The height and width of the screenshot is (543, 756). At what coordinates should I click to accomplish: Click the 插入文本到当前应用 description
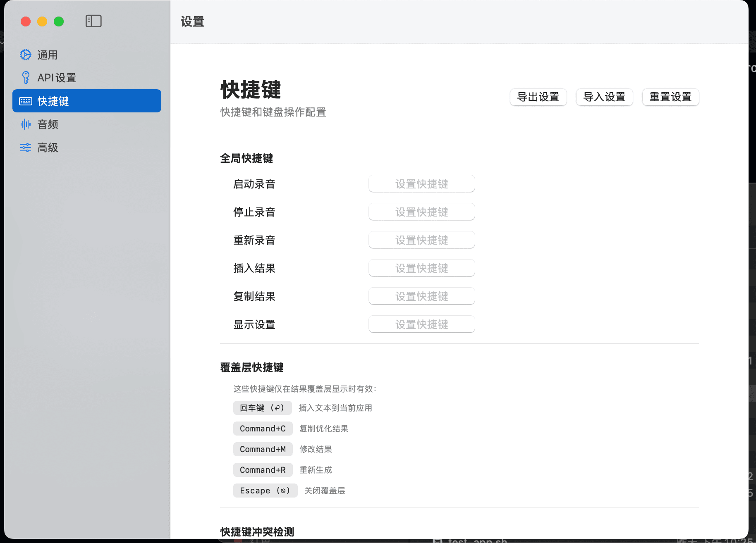click(335, 408)
